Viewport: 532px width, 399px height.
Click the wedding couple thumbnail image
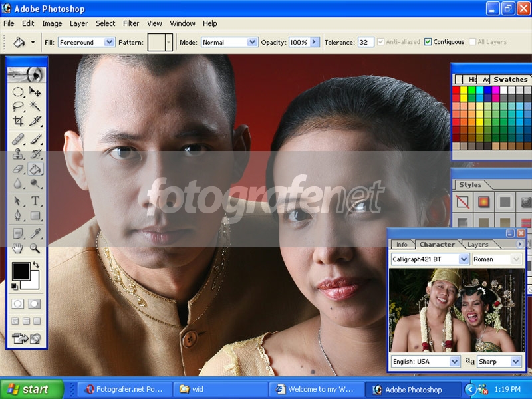point(456,310)
